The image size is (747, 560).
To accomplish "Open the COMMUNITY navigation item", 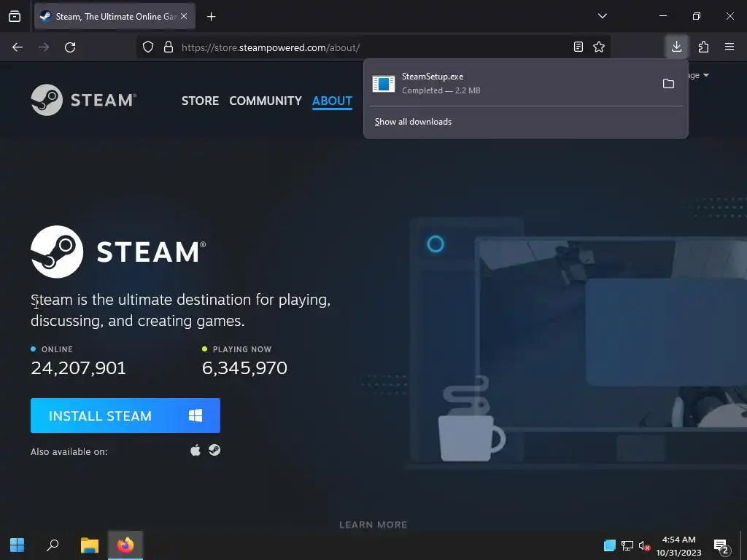I will [x=266, y=101].
